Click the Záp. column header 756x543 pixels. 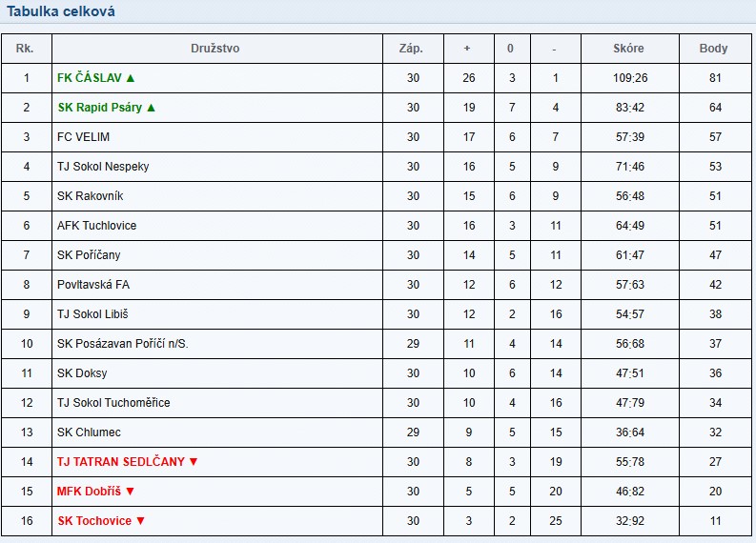pos(411,49)
